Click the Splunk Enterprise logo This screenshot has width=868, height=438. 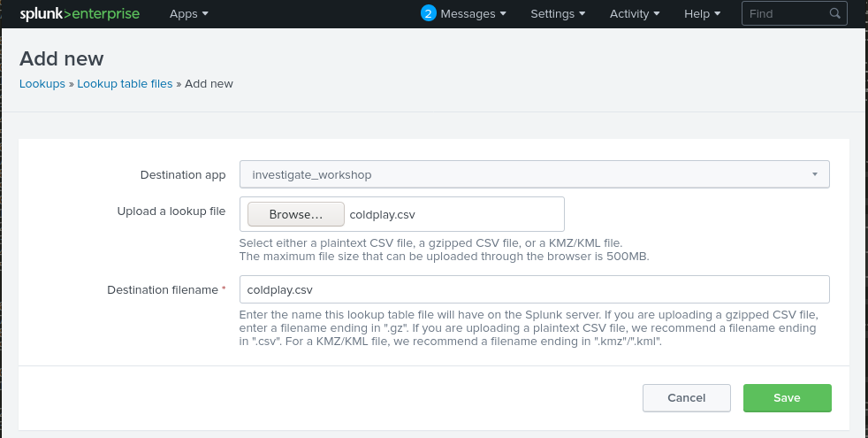pyautogui.click(x=80, y=14)
